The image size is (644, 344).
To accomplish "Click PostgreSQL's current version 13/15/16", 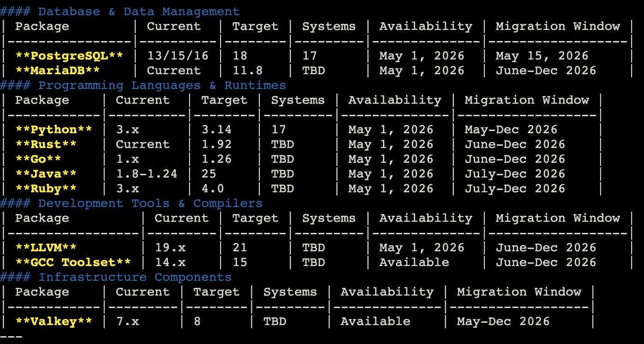I will [x=178, y=56].
